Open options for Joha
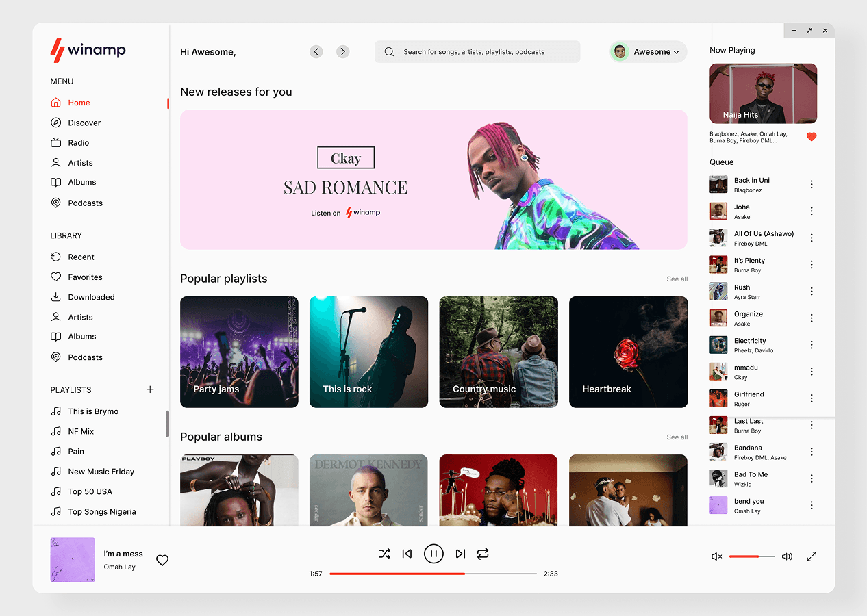867x616 pixels. point(812,211)
